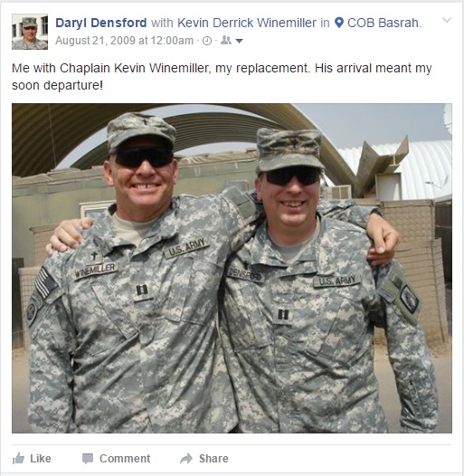Open Daryl Densford's profile name link
The image size is (464, 476).
point(101,23)
